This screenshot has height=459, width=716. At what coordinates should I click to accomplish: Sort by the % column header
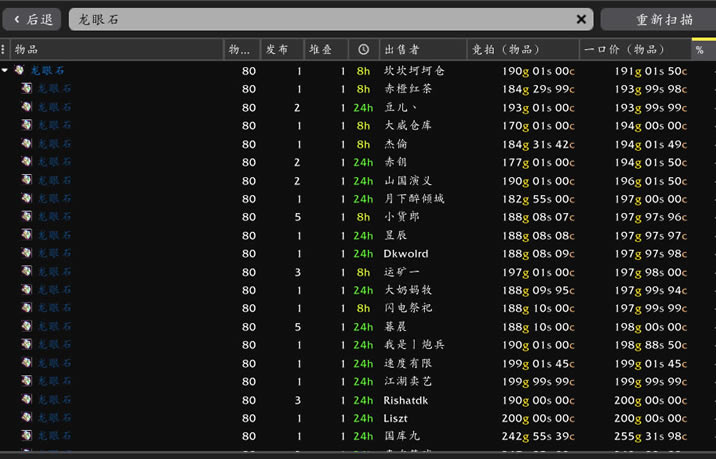701,49
